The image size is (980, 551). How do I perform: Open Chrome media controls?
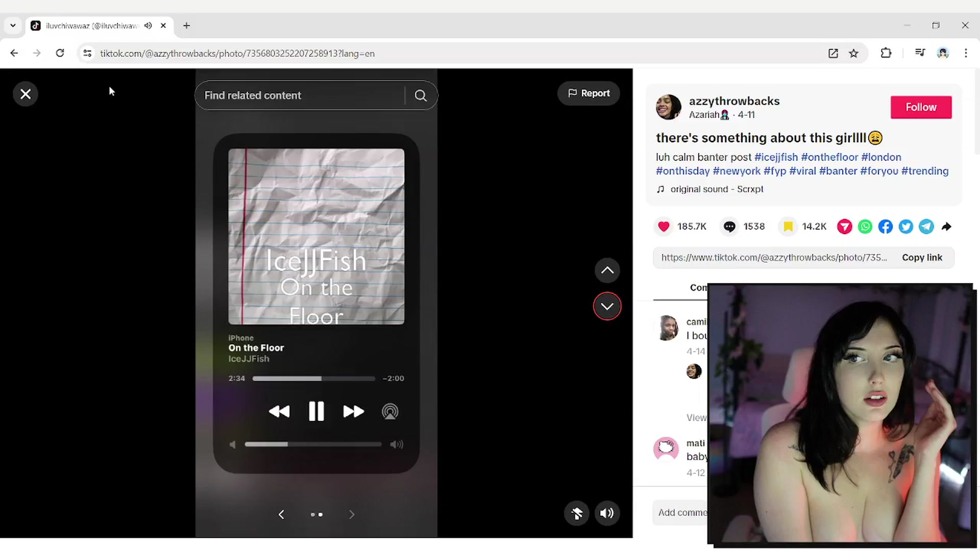(x=920, y=53)
